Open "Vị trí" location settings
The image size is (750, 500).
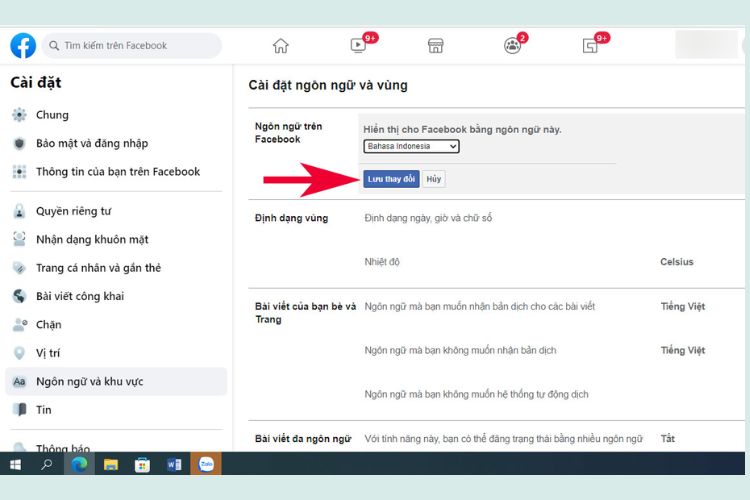[x=48, y=353]
